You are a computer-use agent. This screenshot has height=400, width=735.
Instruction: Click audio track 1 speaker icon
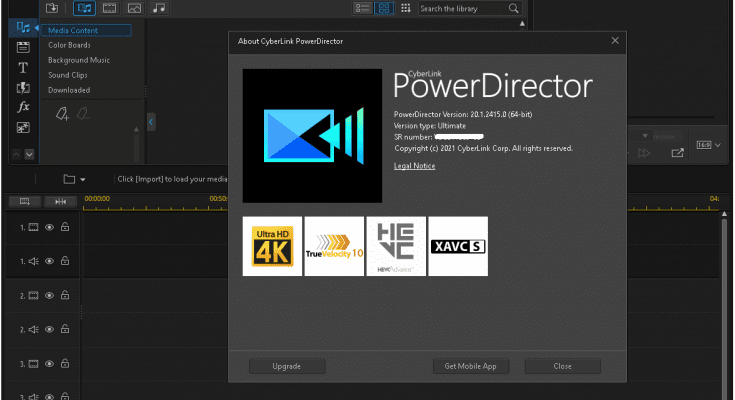pos(33,261)
